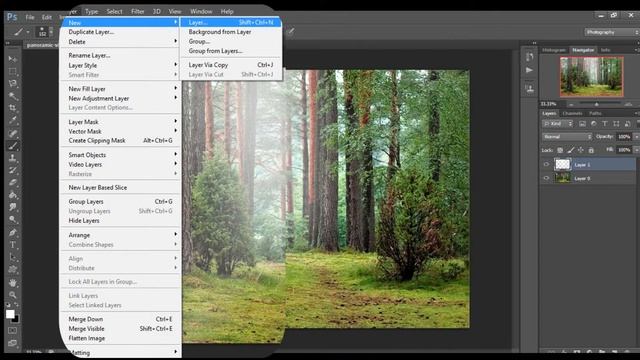Screen dimensions: 640x360
Task: Select the History Brush tool
Action: coord(13,170)
